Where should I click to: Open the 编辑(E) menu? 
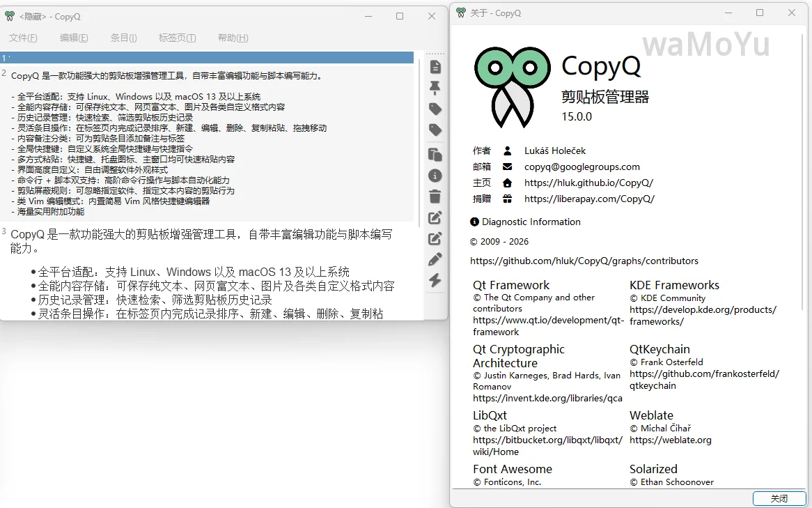pyautogui.click(x=74, y=38)
